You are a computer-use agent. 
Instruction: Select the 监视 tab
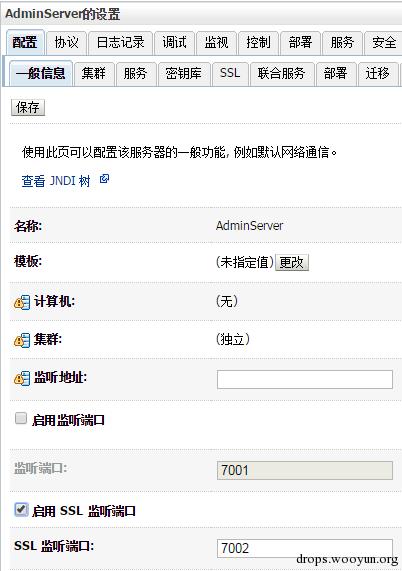216,43
